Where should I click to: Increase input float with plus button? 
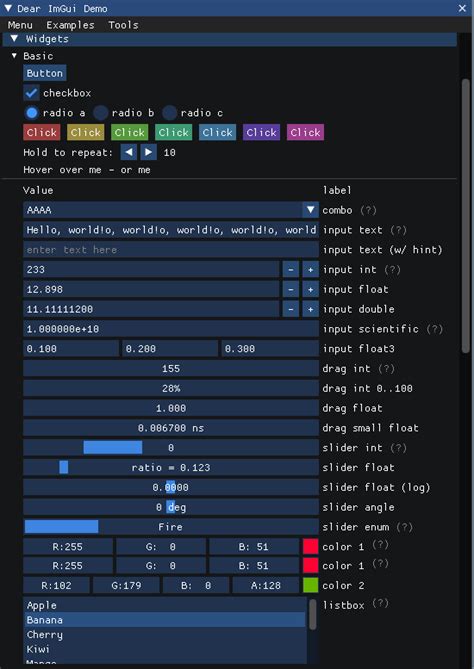(311, 289)
